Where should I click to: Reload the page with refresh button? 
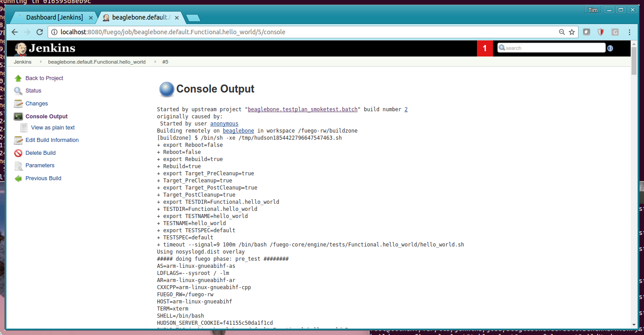pyautogui.click(x=40, y=32)
